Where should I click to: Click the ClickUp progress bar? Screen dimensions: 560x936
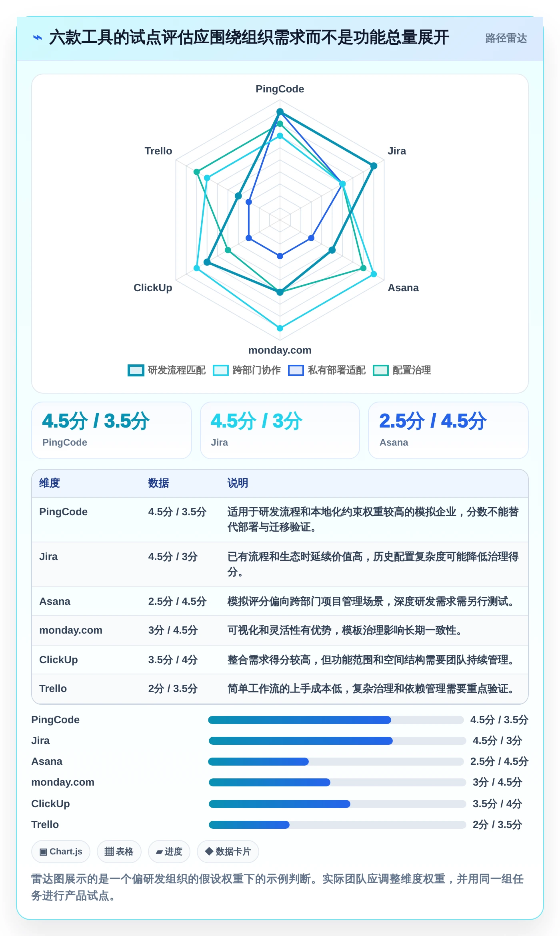[x=338, y=804]
